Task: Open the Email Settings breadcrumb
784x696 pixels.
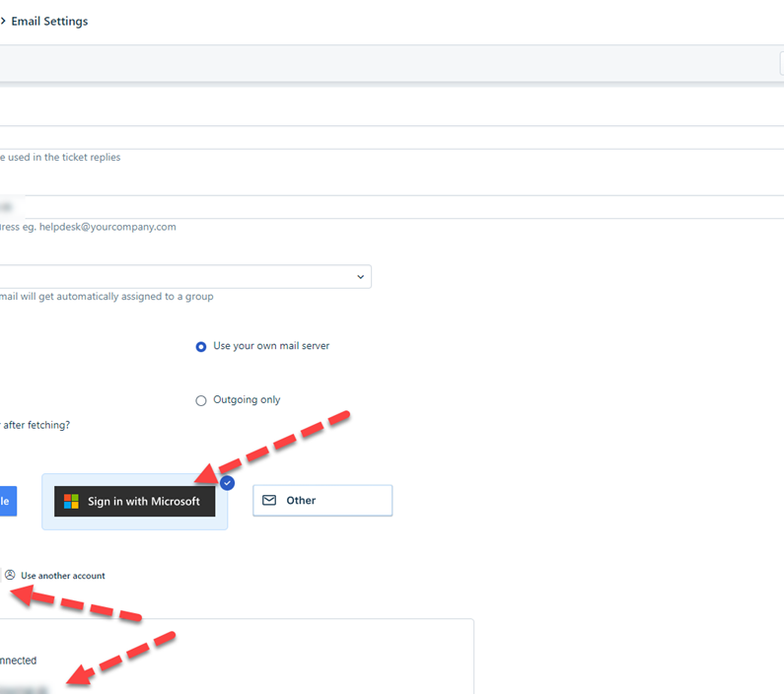Action: coord(49,21)
